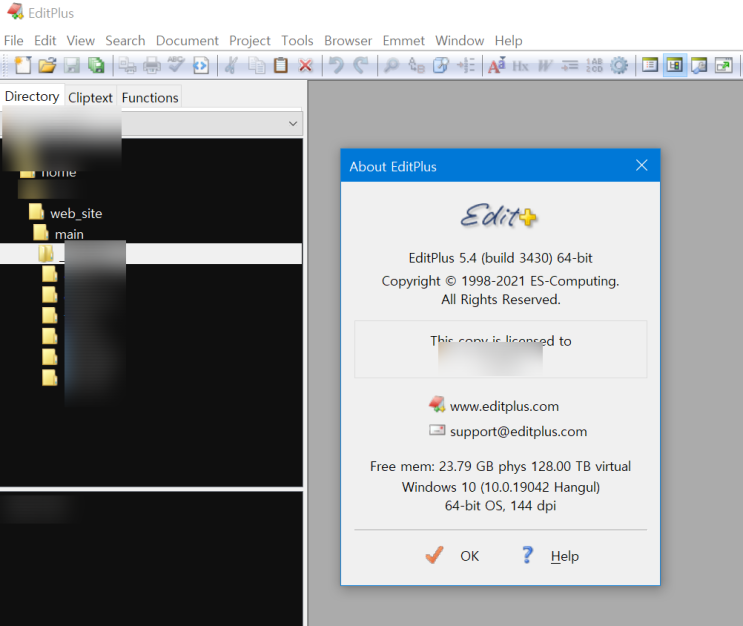
Task: Run the ABC spell check icon
Action: [x=176, y=65]
